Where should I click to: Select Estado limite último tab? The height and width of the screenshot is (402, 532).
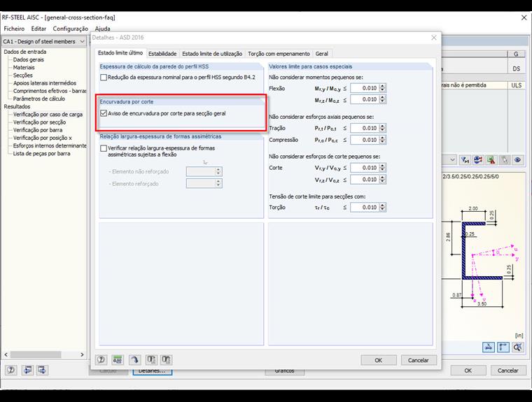tap(120, 53)
